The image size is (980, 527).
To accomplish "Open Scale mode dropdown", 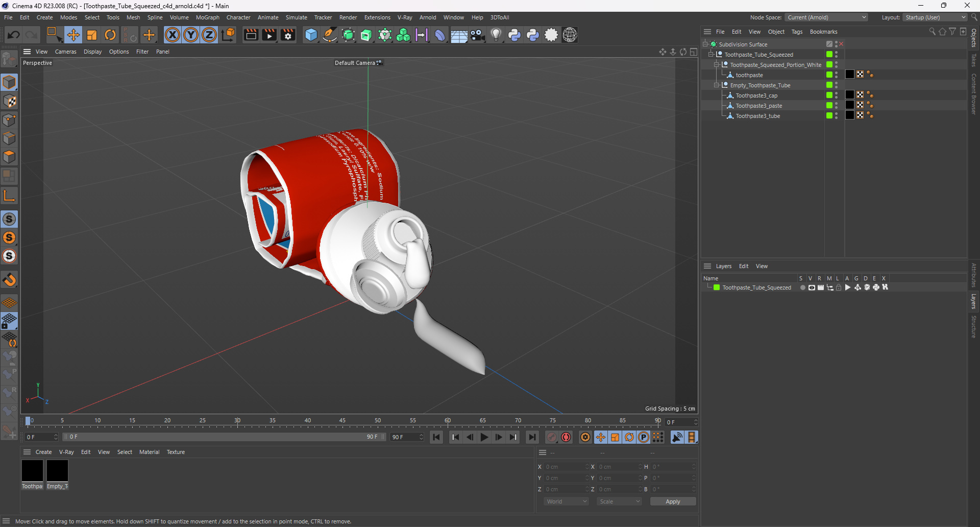I will click(x=619, y=501).
